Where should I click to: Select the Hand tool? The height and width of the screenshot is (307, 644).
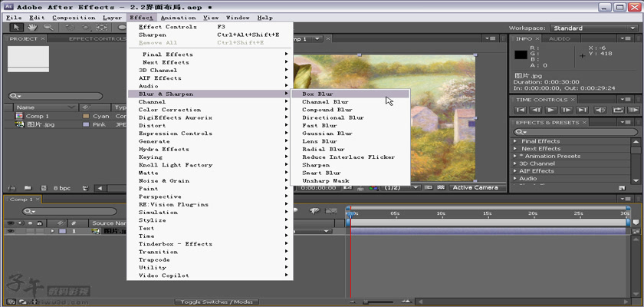pos(32,28)
